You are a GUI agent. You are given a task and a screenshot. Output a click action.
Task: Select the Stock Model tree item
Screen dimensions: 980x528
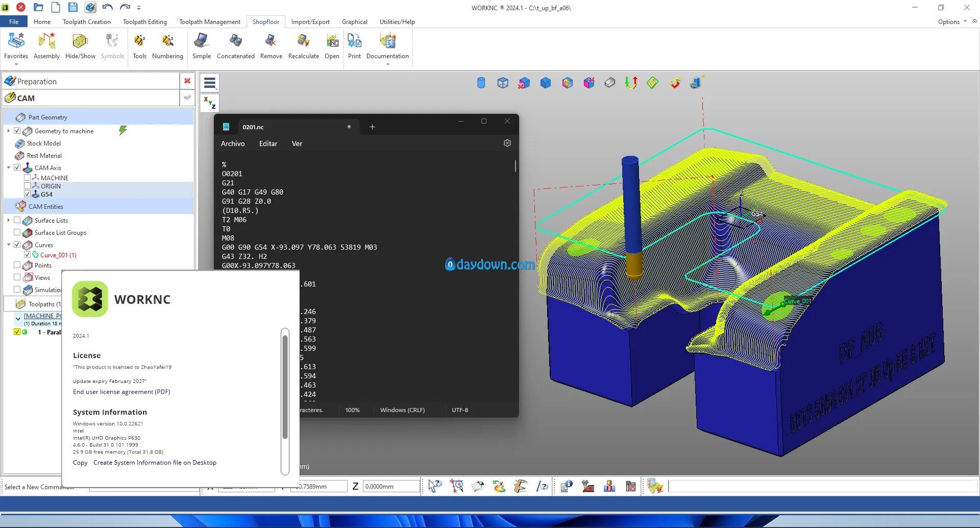(x=43, y=143)
